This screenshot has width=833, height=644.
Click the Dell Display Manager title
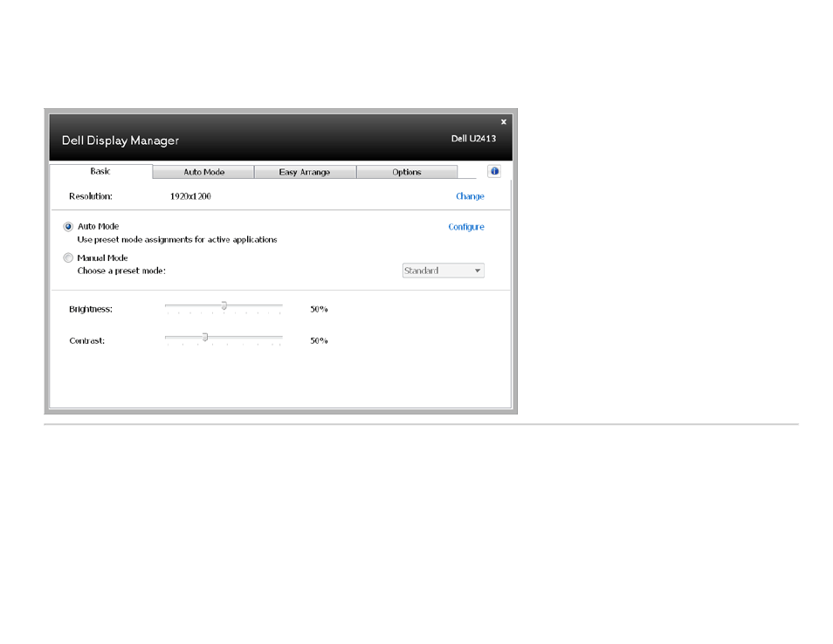(120, 140)
